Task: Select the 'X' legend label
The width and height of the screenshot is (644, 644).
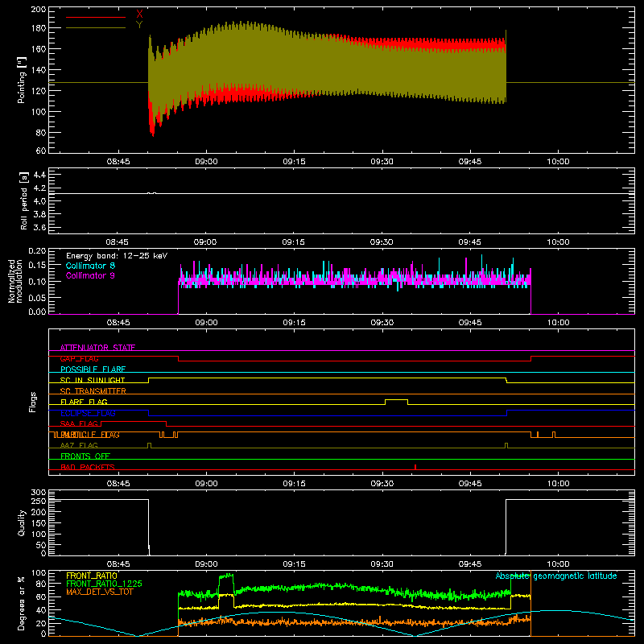Action: coord(139,14)
